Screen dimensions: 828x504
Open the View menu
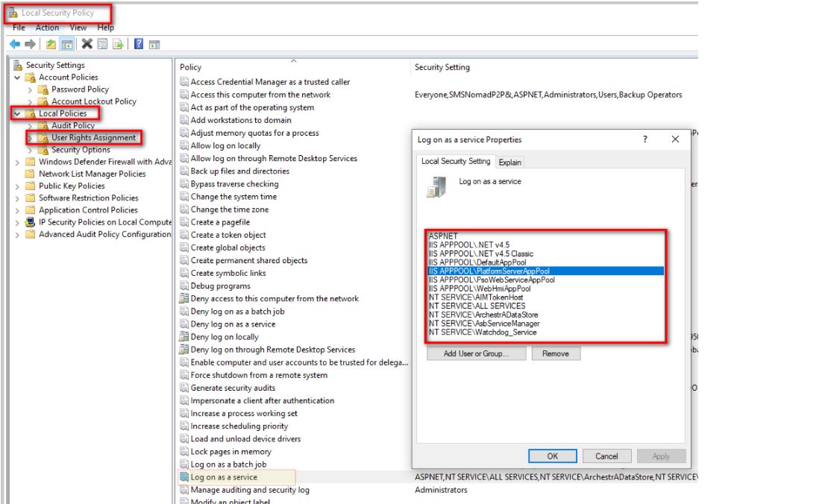click(78, 28)
